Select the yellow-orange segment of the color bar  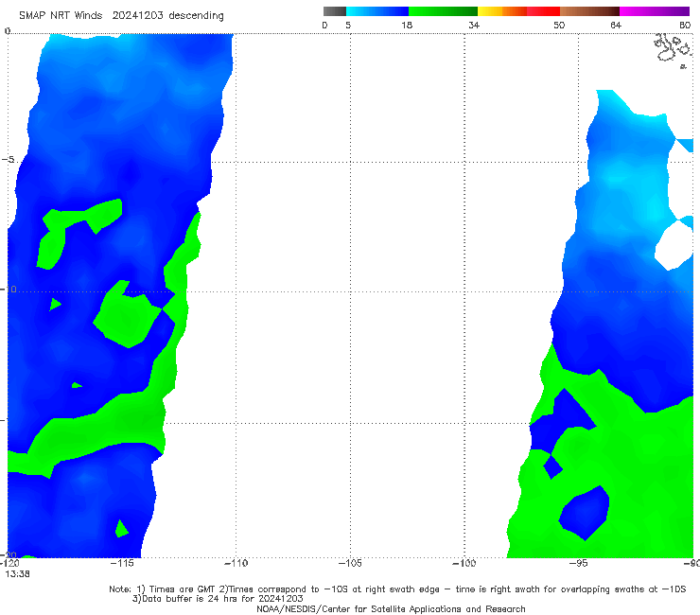[x=501, y=11]
